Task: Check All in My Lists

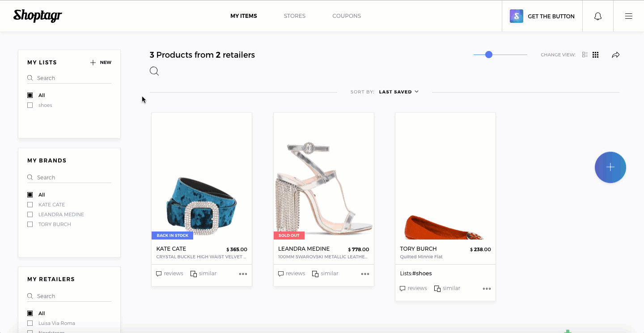Action: click(30, 95)
